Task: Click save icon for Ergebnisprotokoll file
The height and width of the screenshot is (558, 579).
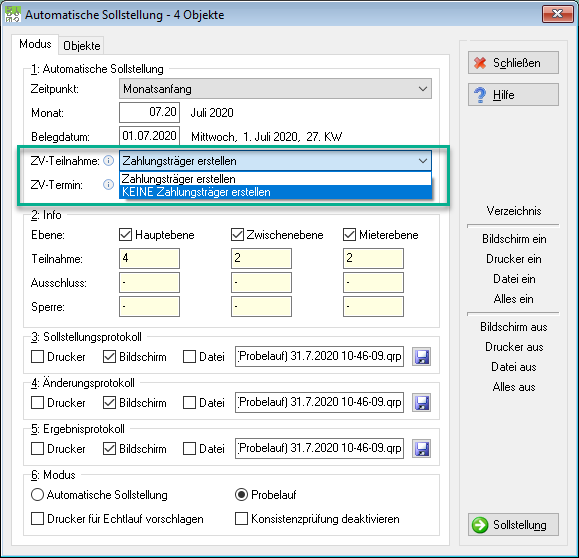Action: [421, 449]
